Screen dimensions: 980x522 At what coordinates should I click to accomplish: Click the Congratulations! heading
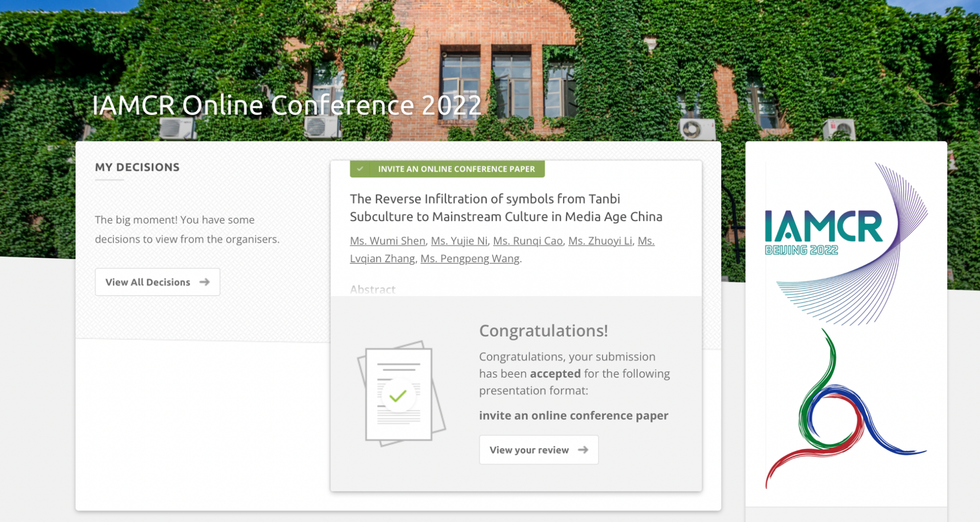(x=543, y=331)
